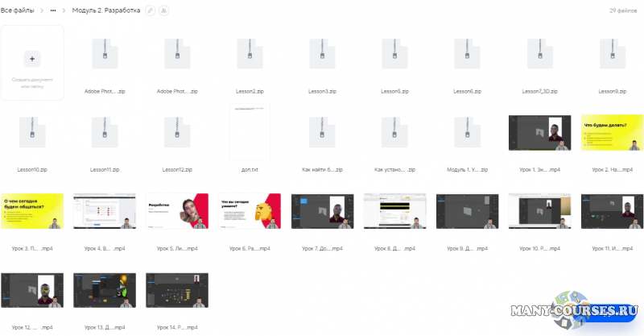Open the Урок 1 video thumbnail
The width and height of the screenshot is (644, 336).
(539, 132)
